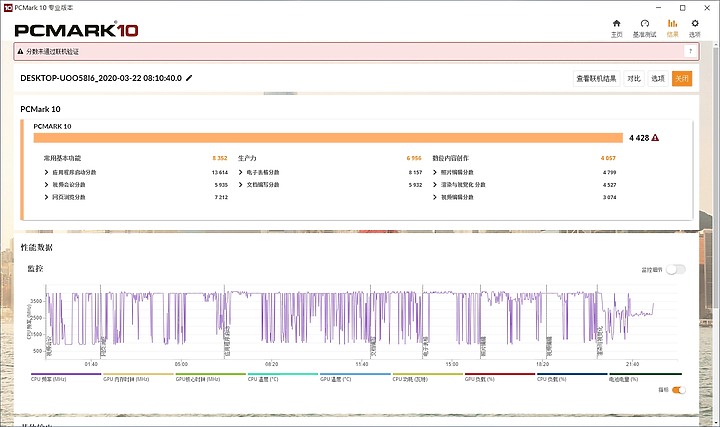Viewport: 720px width, 427px height.
Task: Expand the 应用程序启动分数 row
Action: 46,172
